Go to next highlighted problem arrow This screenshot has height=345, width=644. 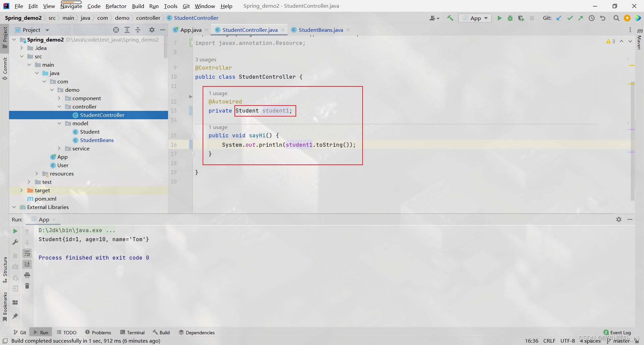coord(630,41)
